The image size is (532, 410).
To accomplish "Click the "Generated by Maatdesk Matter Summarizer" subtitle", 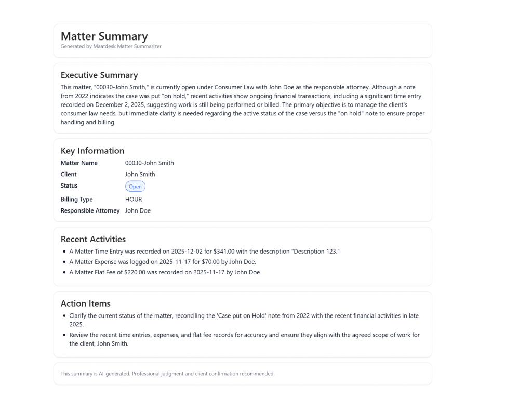I will [x=111, y=46].
